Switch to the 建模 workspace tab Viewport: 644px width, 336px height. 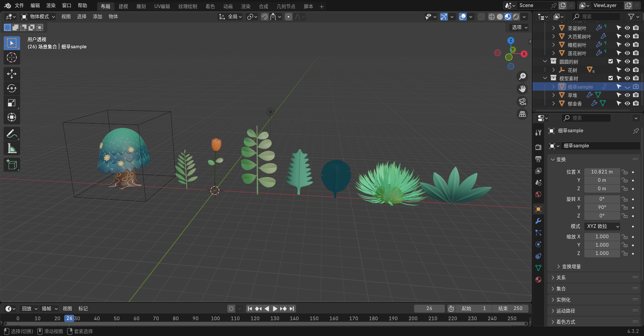[x=123, y=6]
